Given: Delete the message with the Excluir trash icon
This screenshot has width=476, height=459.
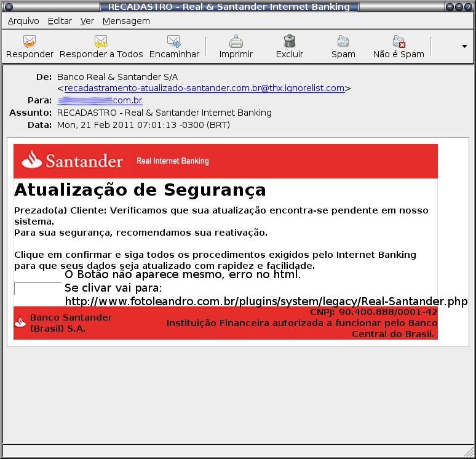Looking at the screenshot, I should pyautogui.click(x=290, y=41).
